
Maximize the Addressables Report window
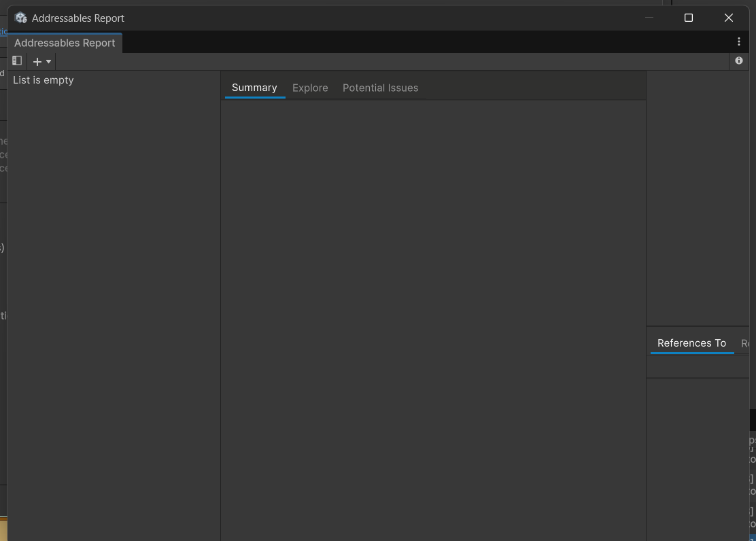point(689,18)
